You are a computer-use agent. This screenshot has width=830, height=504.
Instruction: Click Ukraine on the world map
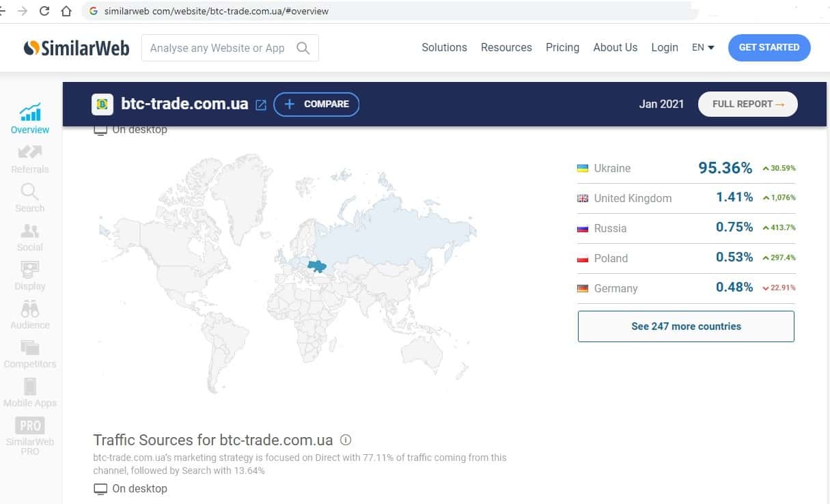click(x=316, y=266)
